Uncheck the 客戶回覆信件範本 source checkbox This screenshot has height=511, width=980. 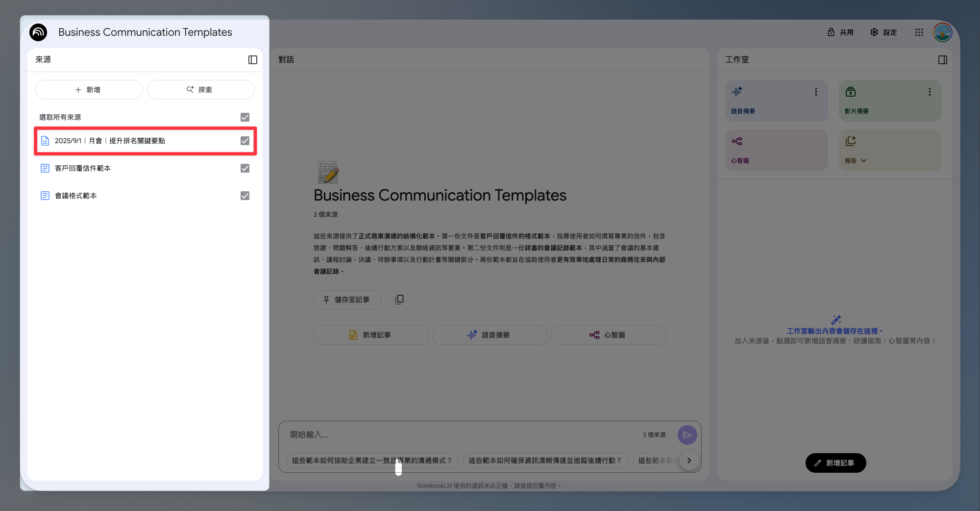245,168
